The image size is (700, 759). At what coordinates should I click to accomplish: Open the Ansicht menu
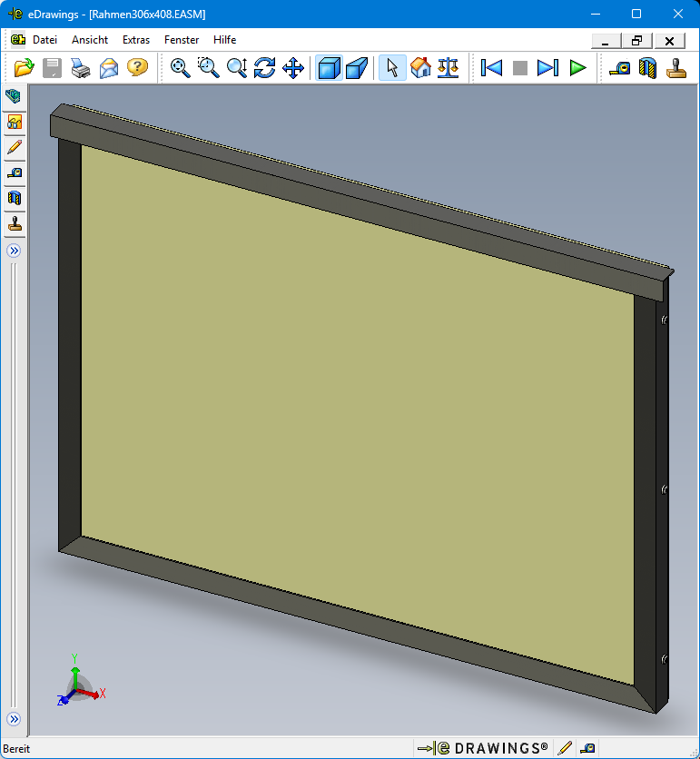[90, 40]
